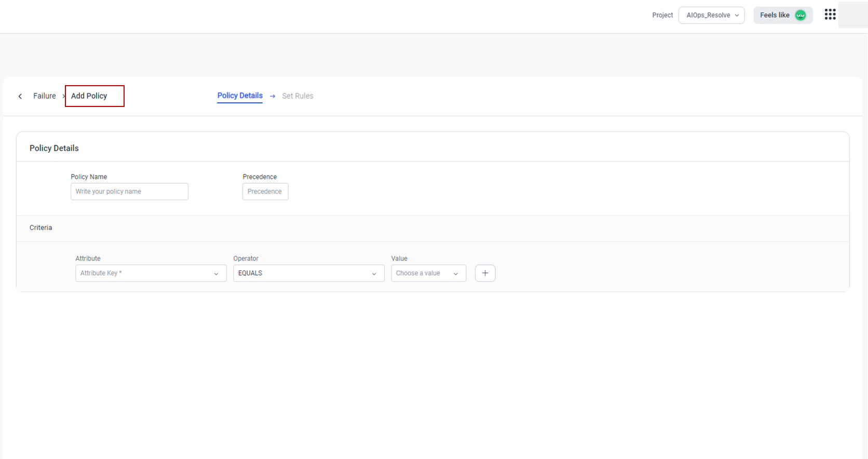Click the blank profile area at top right
868x459 pixels.
(852, 15)
